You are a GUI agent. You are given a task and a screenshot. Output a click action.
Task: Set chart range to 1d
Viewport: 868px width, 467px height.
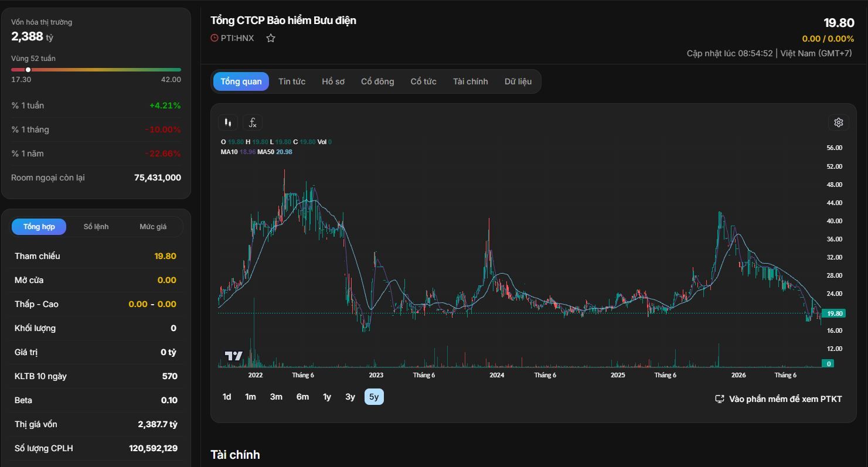coord(227,397)
